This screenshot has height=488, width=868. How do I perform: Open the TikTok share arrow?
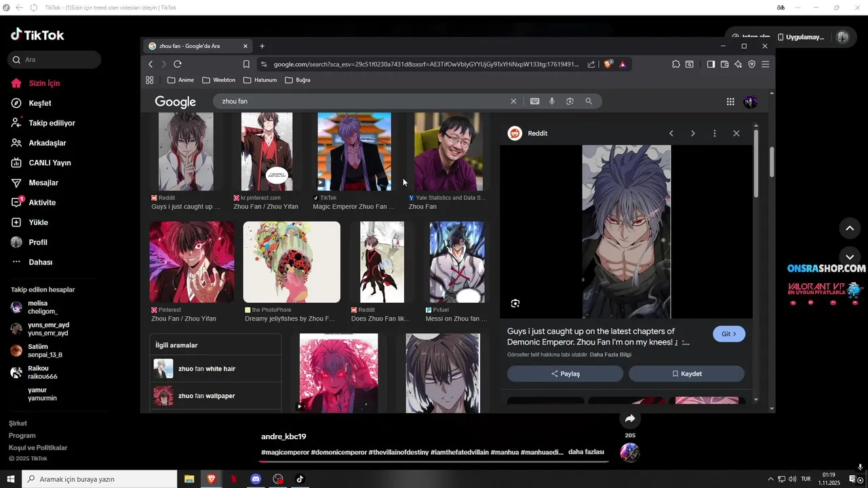(630, 419)
